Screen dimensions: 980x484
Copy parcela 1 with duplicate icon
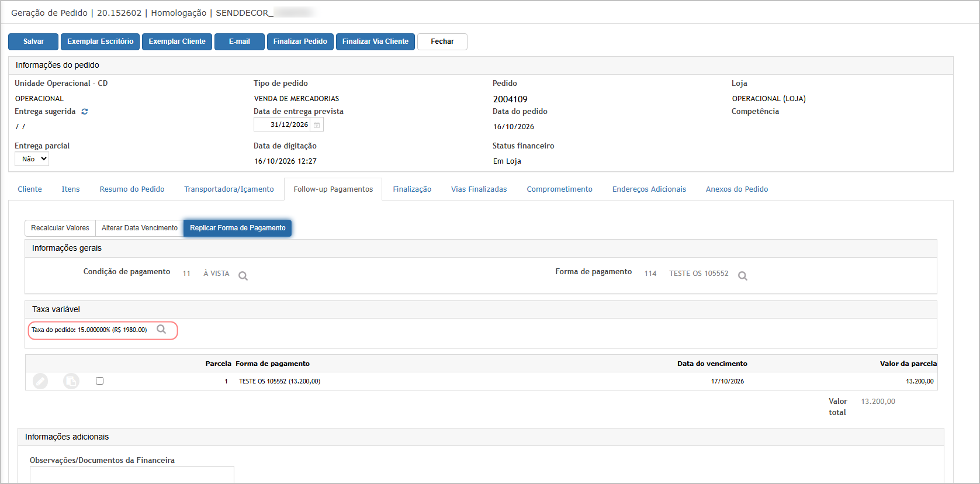coord(71,381)
